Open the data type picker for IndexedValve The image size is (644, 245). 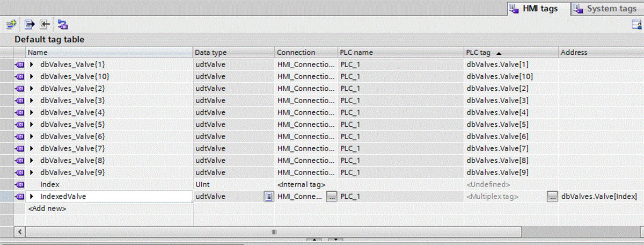tap(268, 197)
